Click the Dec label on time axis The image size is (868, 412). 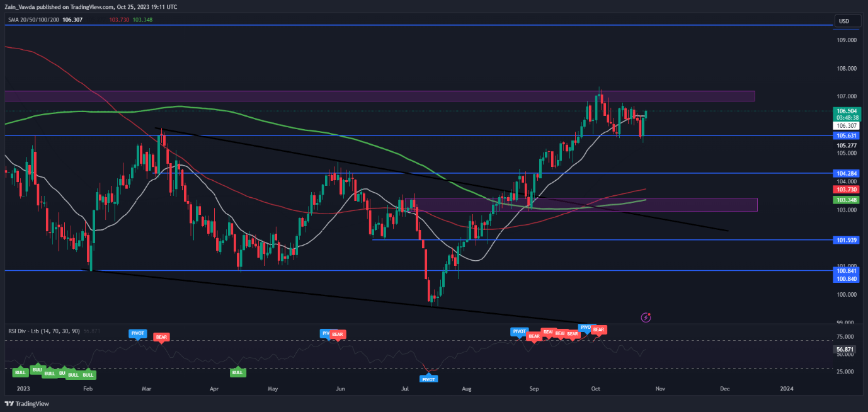click(x=724, y=389)
